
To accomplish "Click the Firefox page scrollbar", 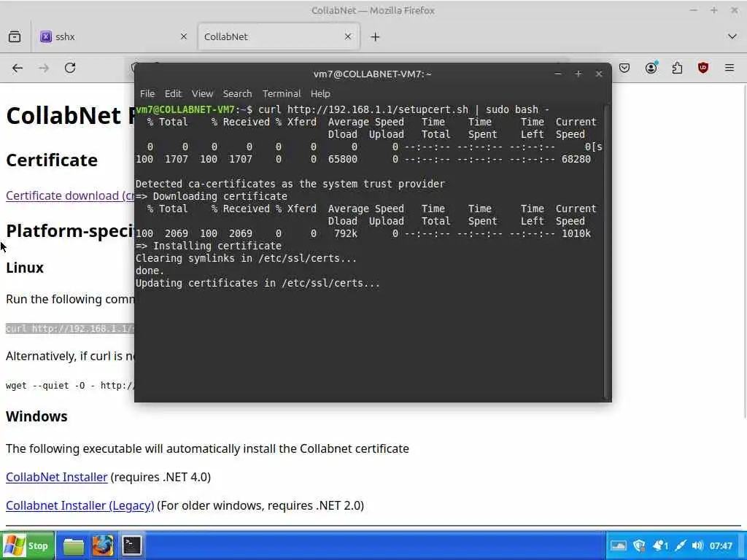I will click(x=744, y=252).
